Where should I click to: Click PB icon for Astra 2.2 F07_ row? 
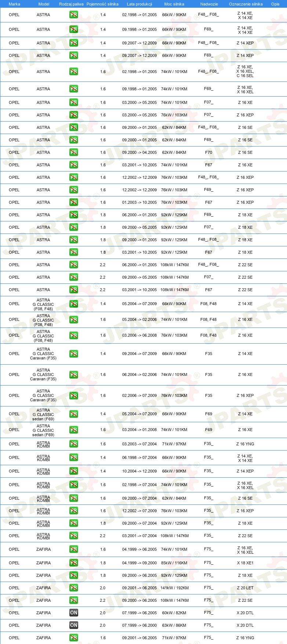[x=74, y=277]
